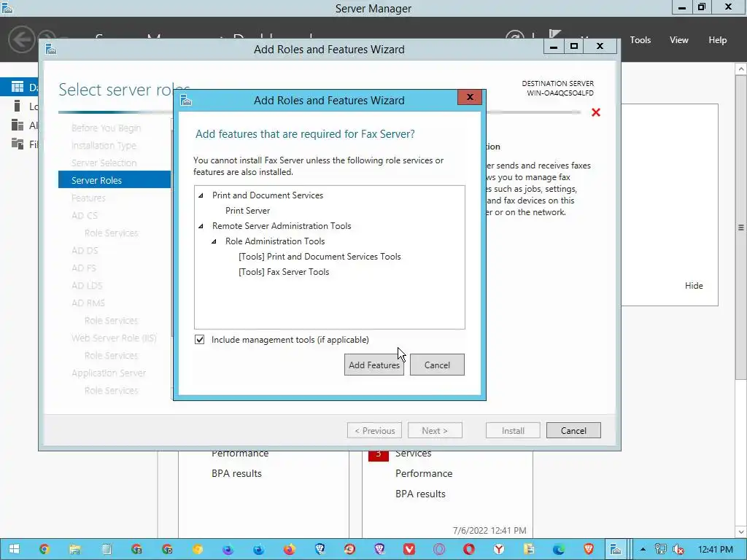747x560 pixels.
Task: Launch Yandex browser from taskbar
Action: (499, 549)
